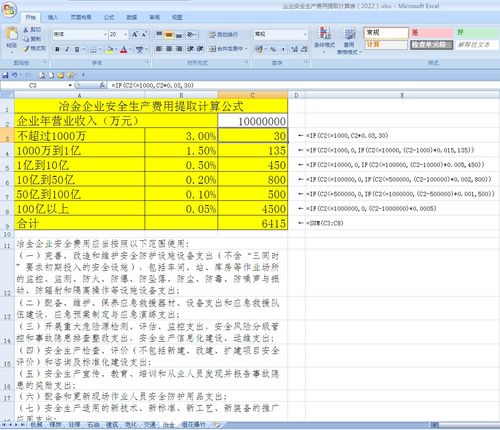Apply top vertical alignment
500x430 pixels.
coord(159,34)
